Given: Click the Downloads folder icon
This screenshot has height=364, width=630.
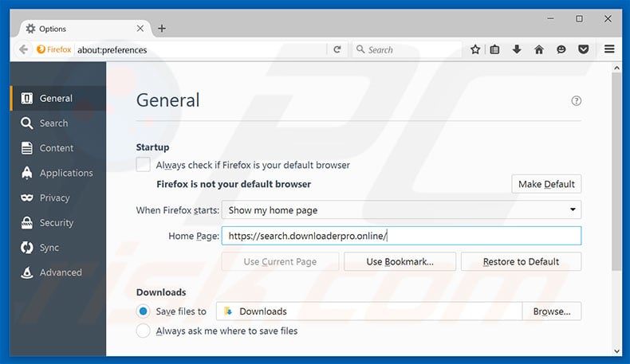Looking at the screenshot, I should [228, 311].
